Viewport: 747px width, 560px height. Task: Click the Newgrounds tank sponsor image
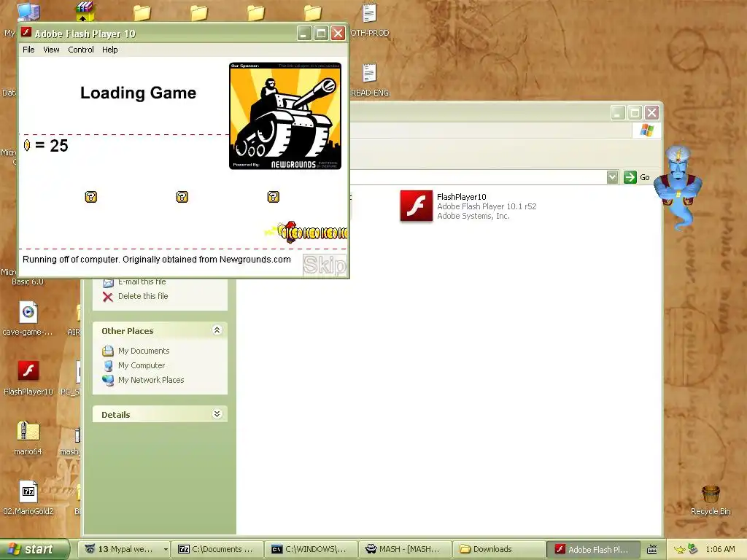[x=285, y=116]
